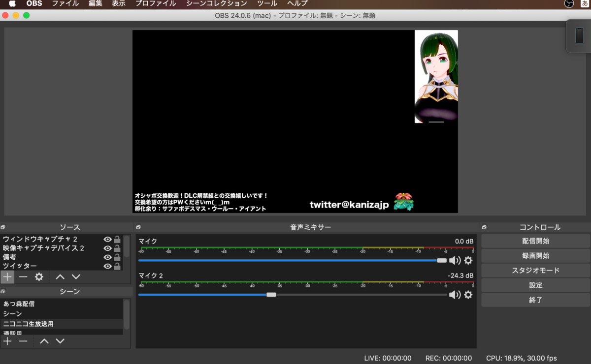Open マイク audio settings gear
The width and height of the screenshot is (591, 364).
tap(468, 261)
